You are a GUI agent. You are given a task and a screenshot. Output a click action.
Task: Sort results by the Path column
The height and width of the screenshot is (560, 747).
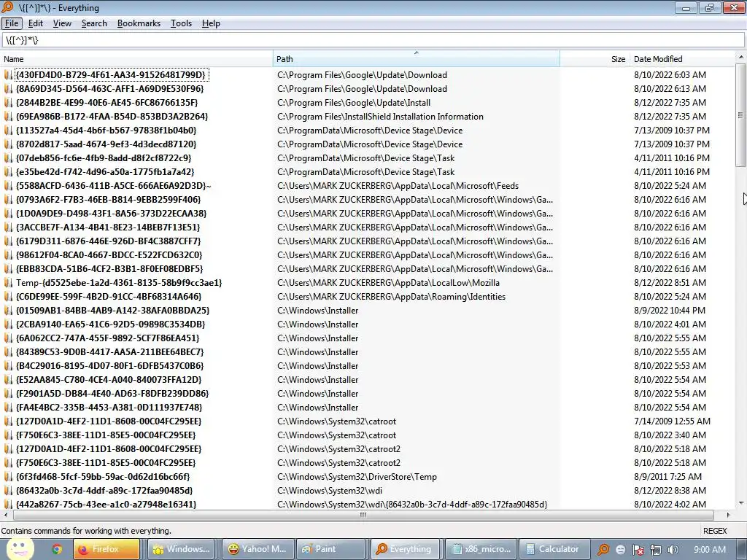[417, 59]
